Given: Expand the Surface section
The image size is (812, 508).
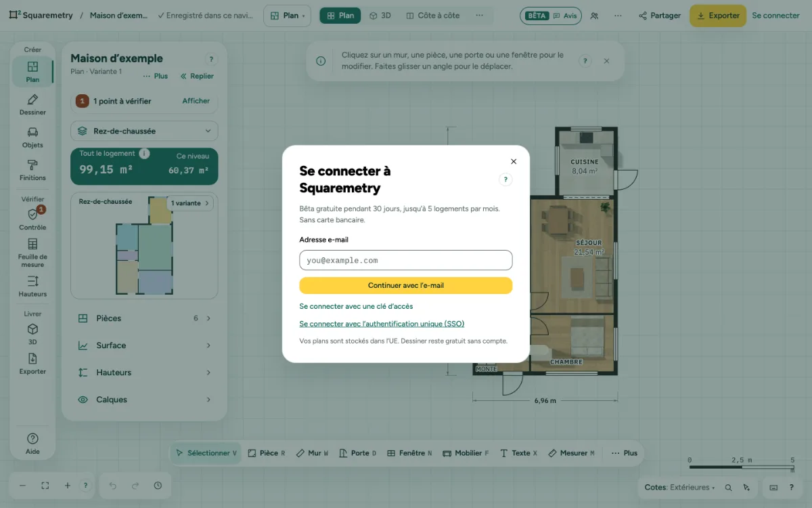Looking at the screenshot, I should (x=144, y=345).
